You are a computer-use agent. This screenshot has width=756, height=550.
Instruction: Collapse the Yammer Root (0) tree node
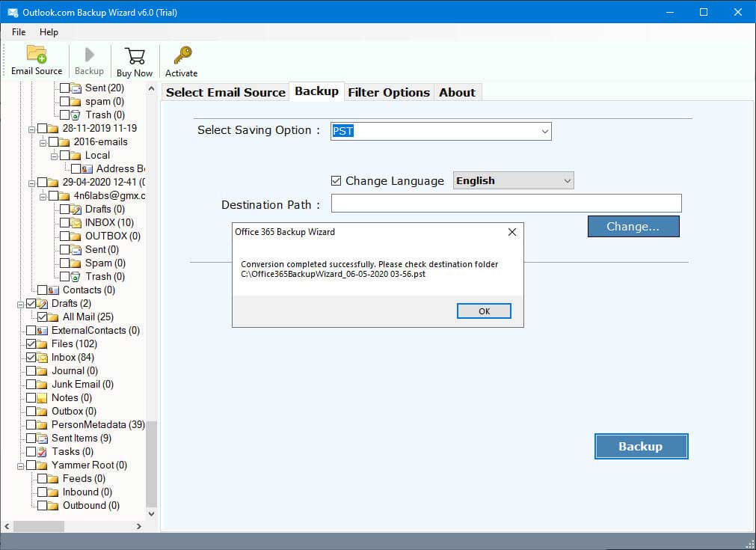21,466
